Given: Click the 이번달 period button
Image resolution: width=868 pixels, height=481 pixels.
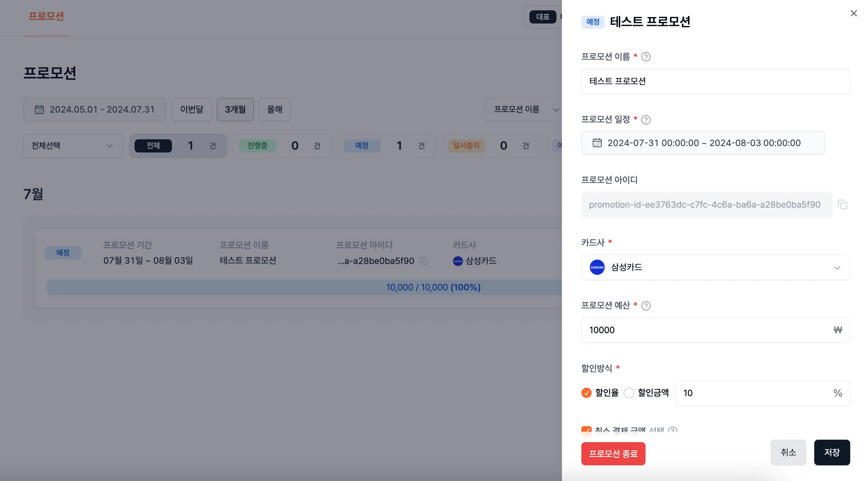Looking at the screenshot, I should [192, 109].
